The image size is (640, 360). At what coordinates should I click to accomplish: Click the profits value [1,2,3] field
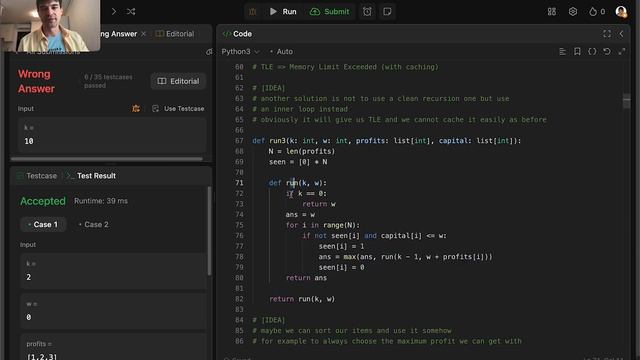coord(113,347)
